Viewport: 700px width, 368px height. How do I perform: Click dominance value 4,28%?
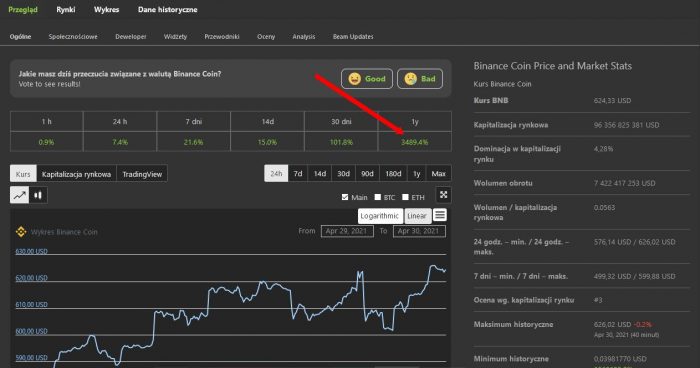click(603, 149)
